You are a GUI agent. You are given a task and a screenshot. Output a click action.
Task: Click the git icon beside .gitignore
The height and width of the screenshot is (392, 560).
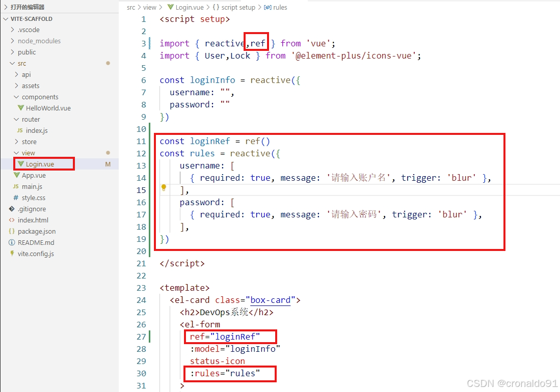[x=12, y=209]
